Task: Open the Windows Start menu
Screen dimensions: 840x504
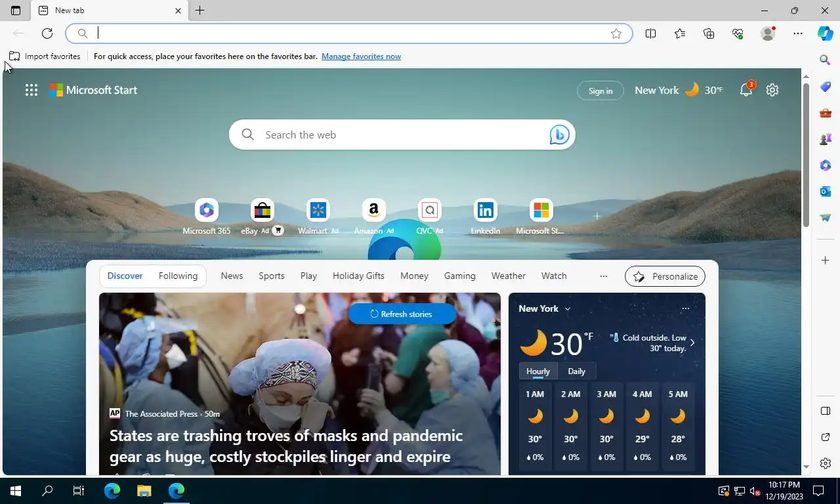Action: (x=16, y=491)
